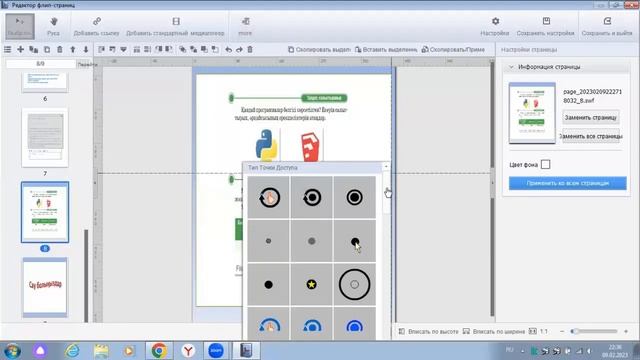640x360 pixels.
Task: Choose hotspot with hand and rotating ring
Action: (x=269, y=198)
